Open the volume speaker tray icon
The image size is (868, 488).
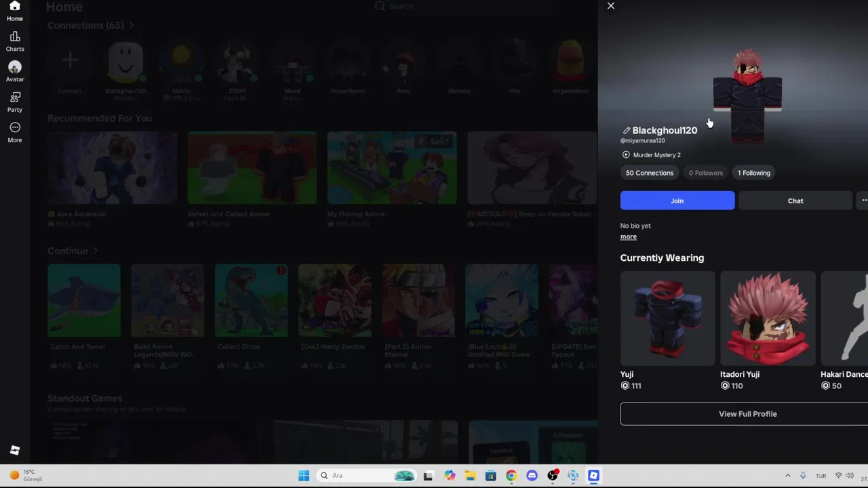850,476
